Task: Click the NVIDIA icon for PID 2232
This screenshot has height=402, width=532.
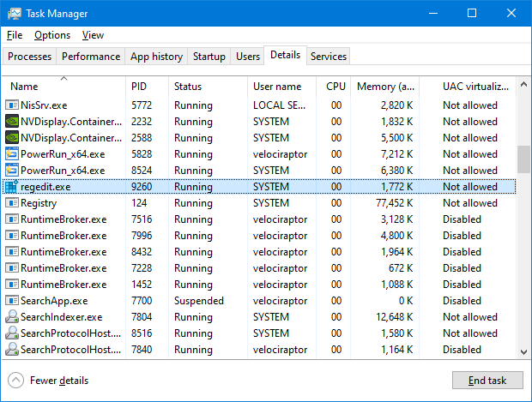Action: 12,122
